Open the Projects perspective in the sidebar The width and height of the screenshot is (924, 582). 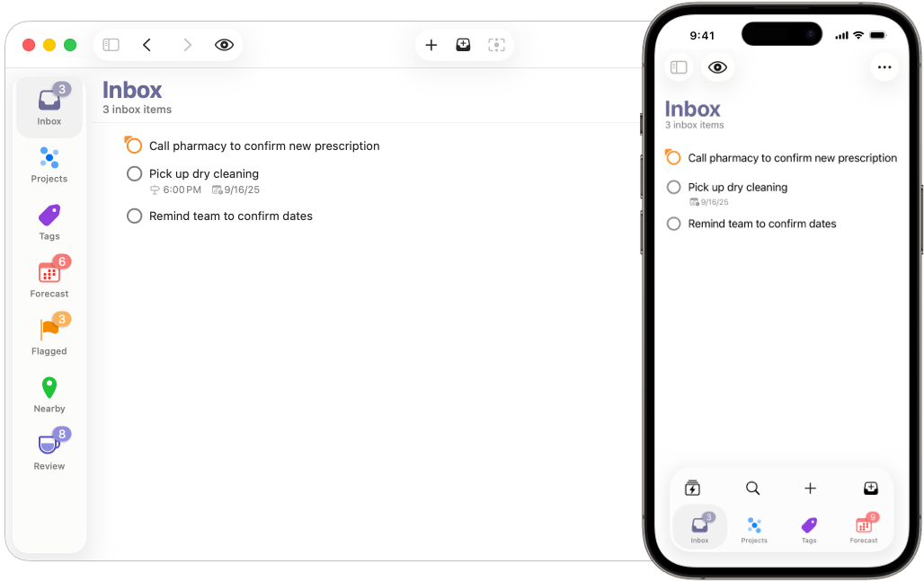pos(49,163)
